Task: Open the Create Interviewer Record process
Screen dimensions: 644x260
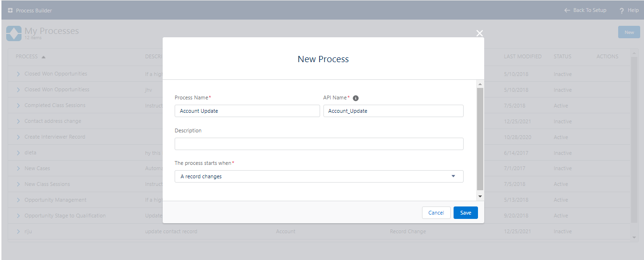Action: click(x=55, y=137)
